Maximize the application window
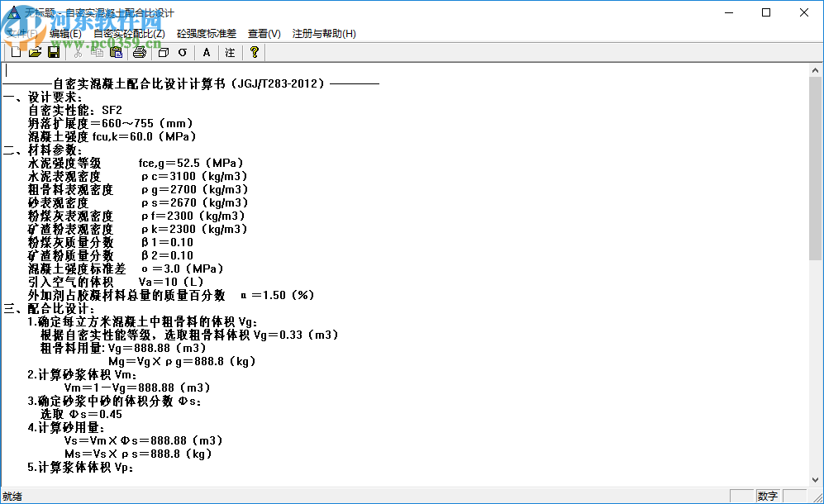Screen dimensions: 824x504 pyautogui.click(x=766, y=12)
